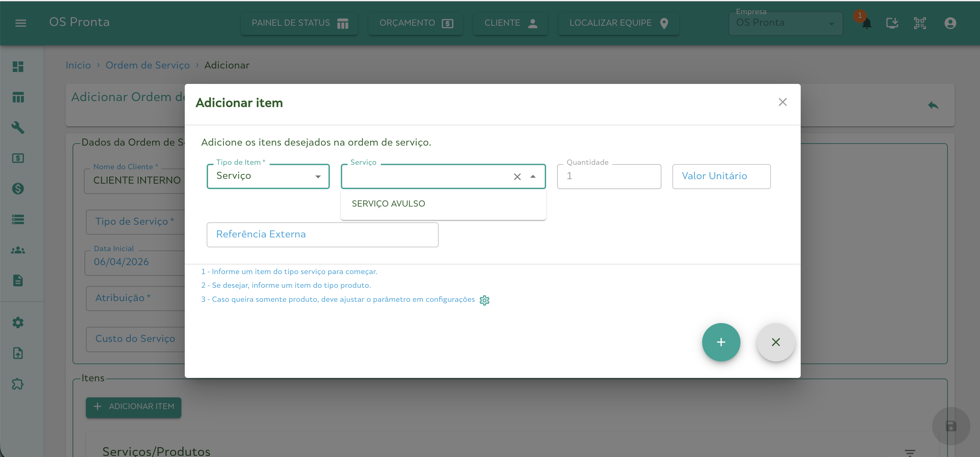The image size is (980, 457).
Task: Clear the Serviço field with X
Action: click(x=517, y=177)
